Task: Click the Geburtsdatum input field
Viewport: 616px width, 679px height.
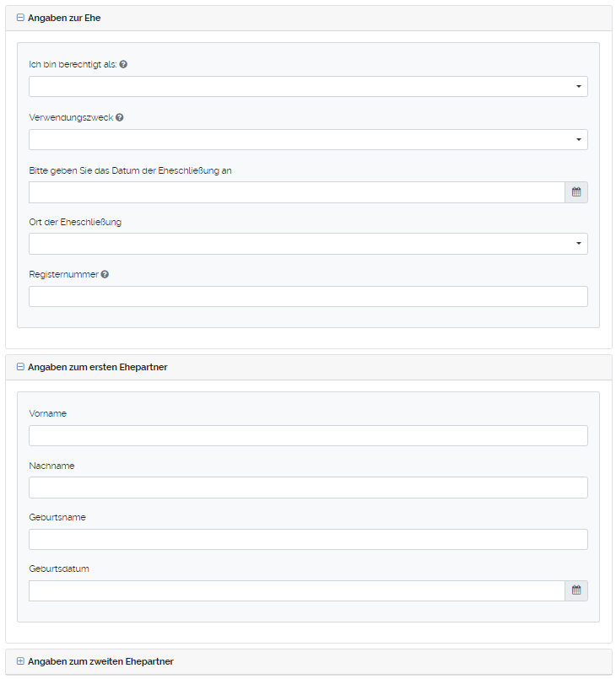Action: coord(296,590)
